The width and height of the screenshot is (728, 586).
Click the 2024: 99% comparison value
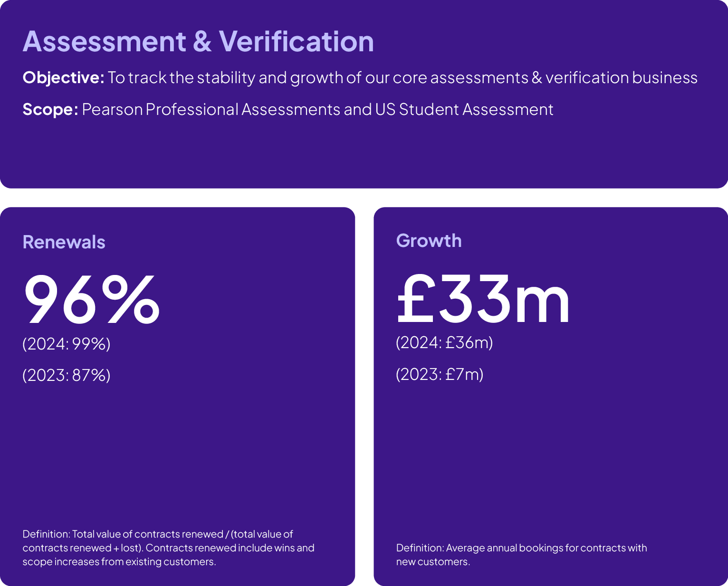click(67, 343)
